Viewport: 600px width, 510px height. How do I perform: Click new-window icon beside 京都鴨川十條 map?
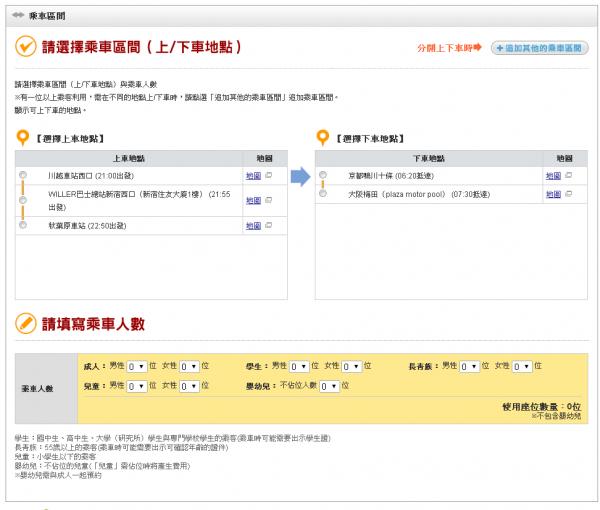tap(569, 175)
